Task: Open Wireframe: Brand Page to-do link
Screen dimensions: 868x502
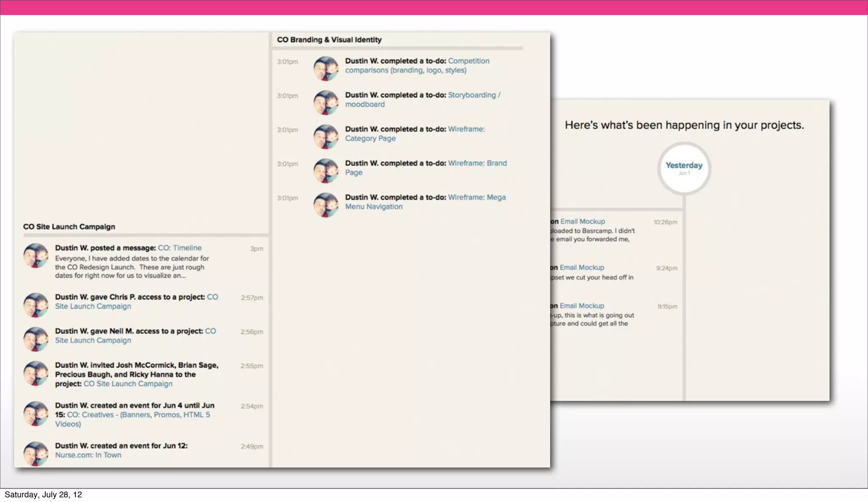Action: (x=477, y=164)
